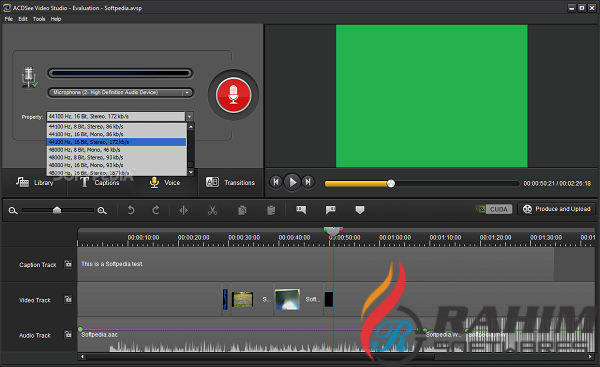The height and width of the screenshot is (367, 600).
Task: Select highlighted 44100 Hz, 16 Bit, Stereo, 172 kb/s
Action: coord(116,142)
